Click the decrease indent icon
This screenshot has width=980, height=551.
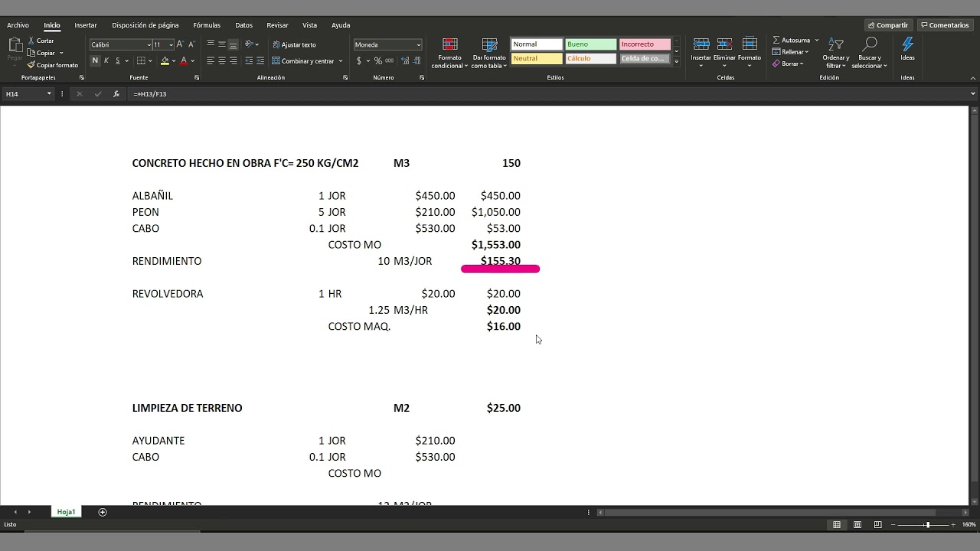point(250,60)
